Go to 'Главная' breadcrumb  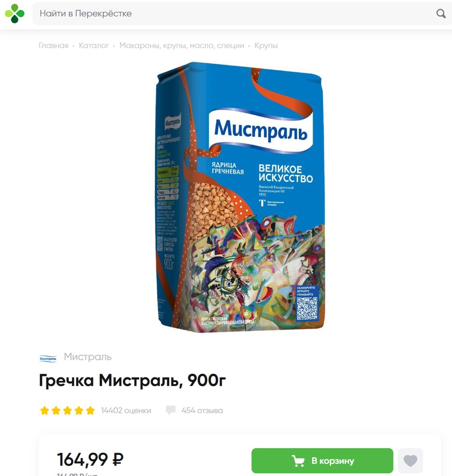pyautogui.click(x=54, y=46)
